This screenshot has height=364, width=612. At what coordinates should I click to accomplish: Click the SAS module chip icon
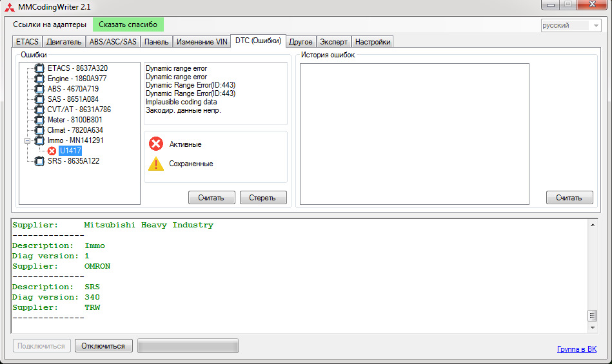39,99
